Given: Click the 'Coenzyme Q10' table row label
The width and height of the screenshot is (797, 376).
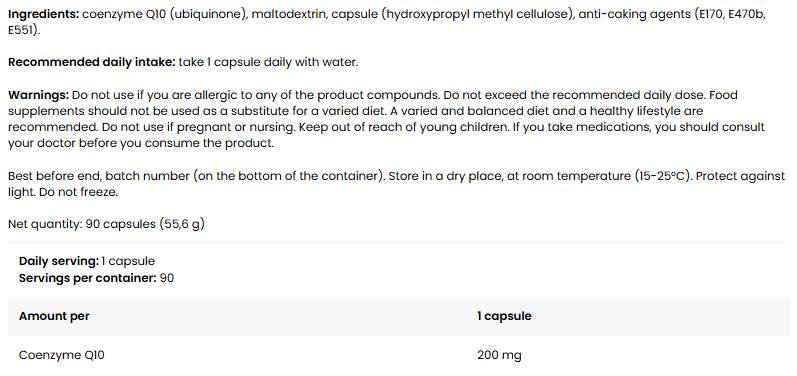Looking at the screenshot, I should [62, 355].
